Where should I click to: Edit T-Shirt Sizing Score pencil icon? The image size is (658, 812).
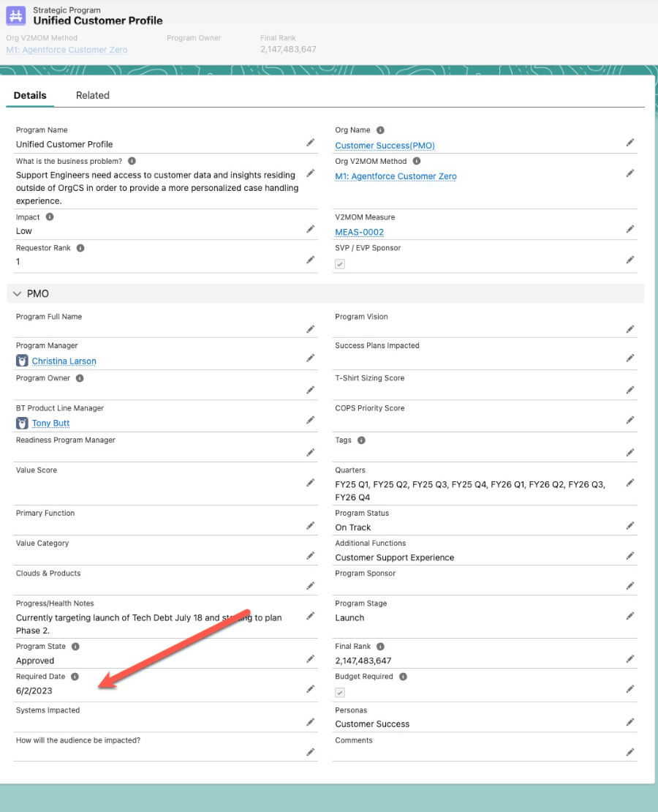pyautogui.click(x=630, y=389)
